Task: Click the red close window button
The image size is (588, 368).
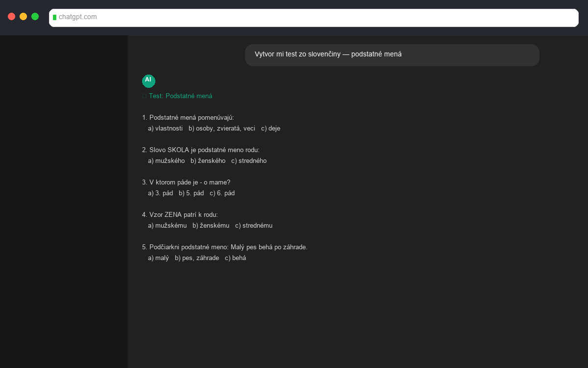Action: 11,17
